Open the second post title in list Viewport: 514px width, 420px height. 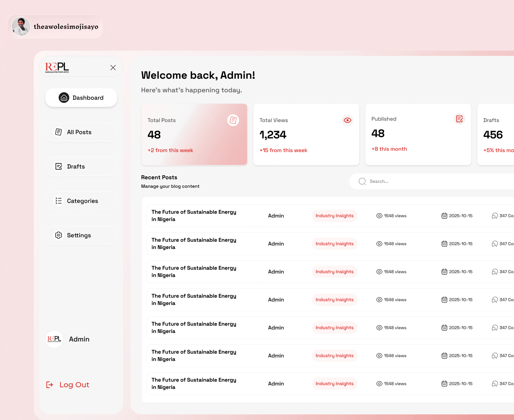coord(194,244)
